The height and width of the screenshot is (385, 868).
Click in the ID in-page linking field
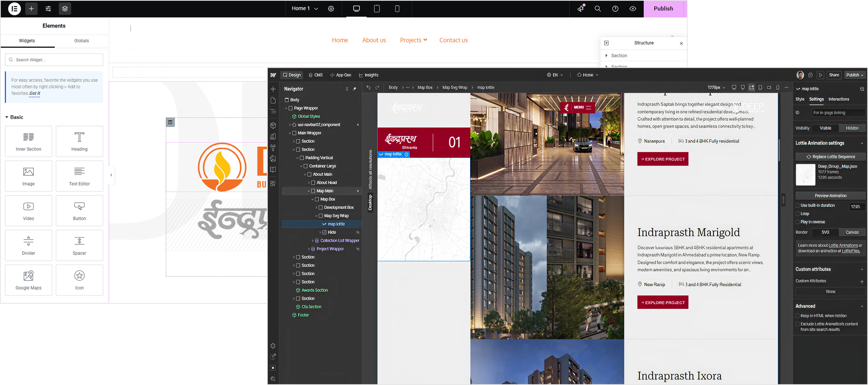(x=838, y=113)
